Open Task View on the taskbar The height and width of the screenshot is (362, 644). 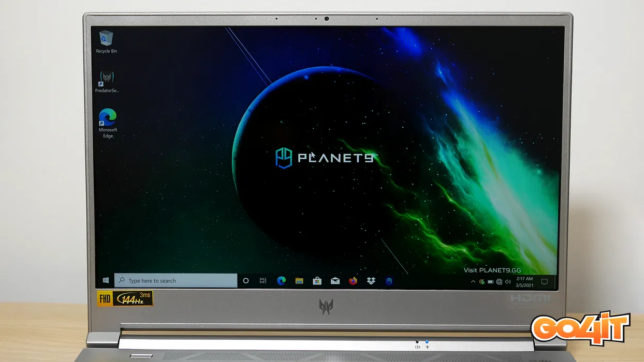(263, 281)
